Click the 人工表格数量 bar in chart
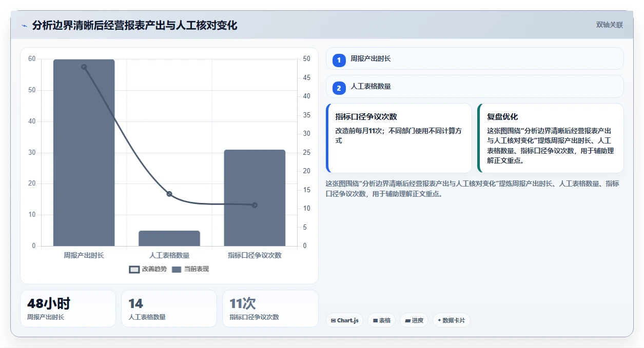644x348 pixels. [169, 238]
